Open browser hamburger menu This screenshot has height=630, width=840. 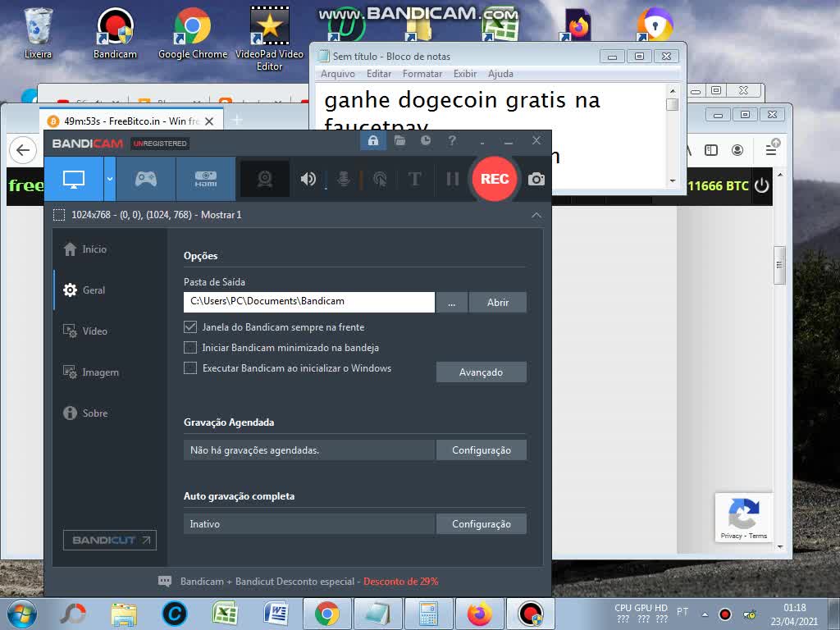771,150
